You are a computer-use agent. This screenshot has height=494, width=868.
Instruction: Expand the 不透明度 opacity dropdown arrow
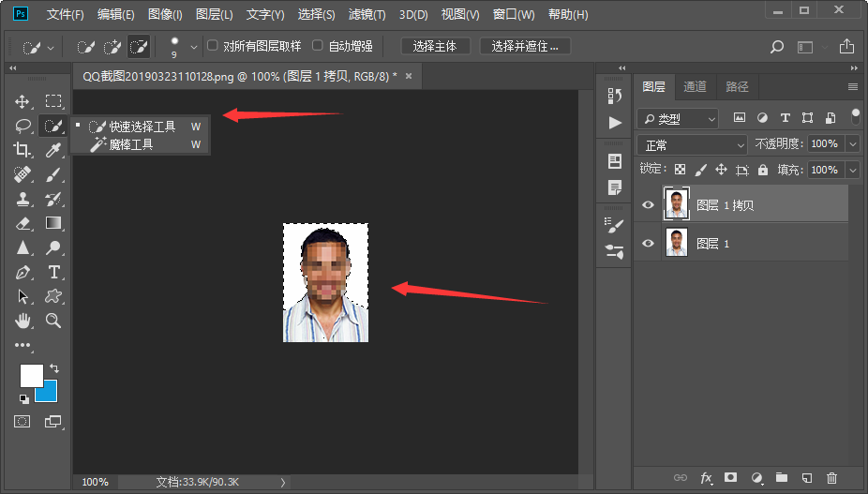coord(852,144)
